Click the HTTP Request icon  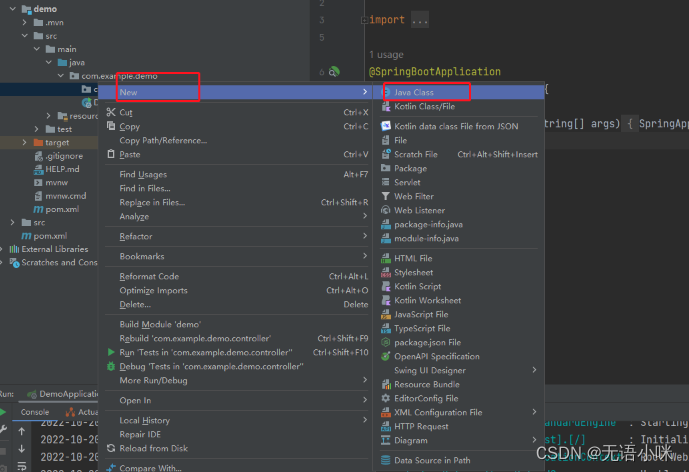386,426
